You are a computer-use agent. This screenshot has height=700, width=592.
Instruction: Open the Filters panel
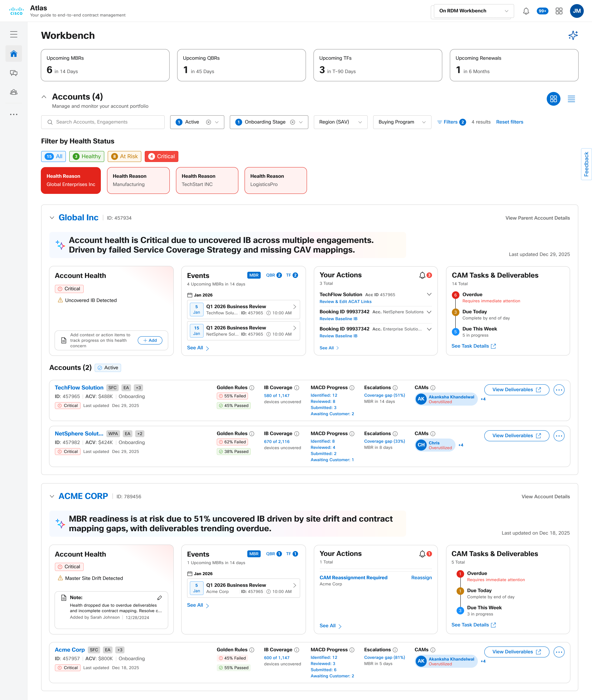point(451,122)
